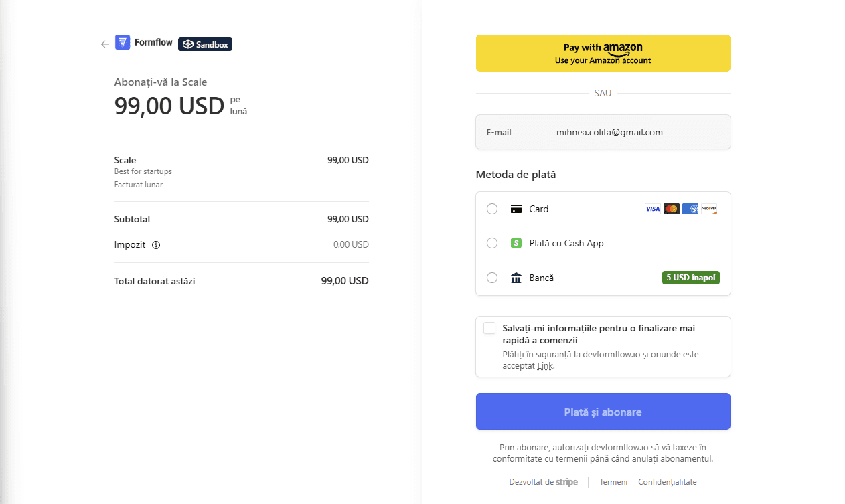Select the Plată cu Cash App radio option
This screenshot has height=504, width=845.
[x=492, y=243]
